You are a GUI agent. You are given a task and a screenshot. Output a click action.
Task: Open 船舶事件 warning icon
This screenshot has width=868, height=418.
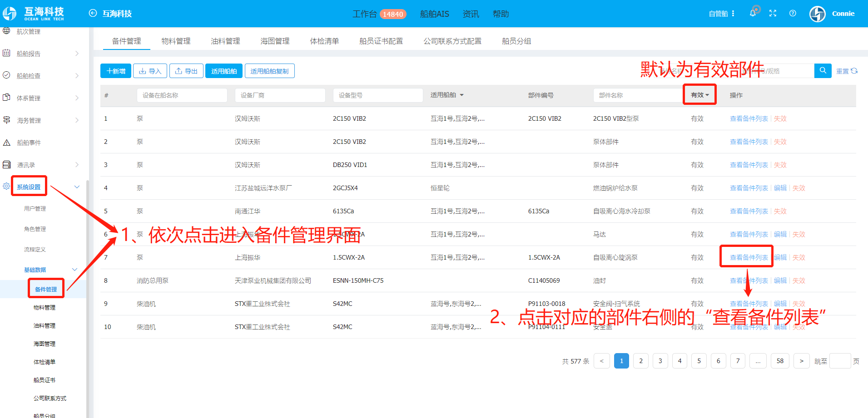coord(6,142)
